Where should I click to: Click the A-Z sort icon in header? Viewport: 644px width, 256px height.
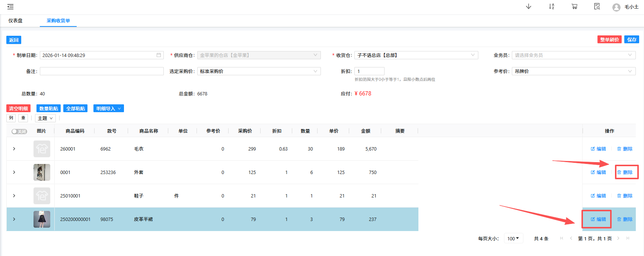[x=552, y=6]
